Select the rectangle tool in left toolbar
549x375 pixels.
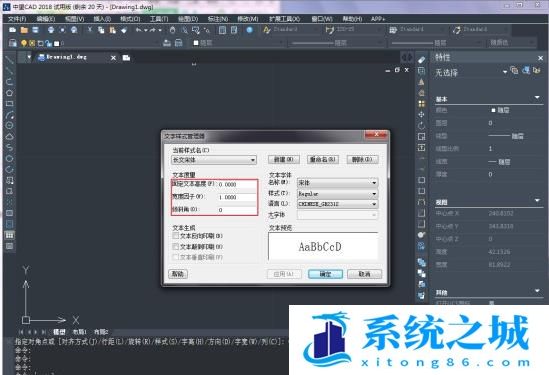(x=9, y=104)
